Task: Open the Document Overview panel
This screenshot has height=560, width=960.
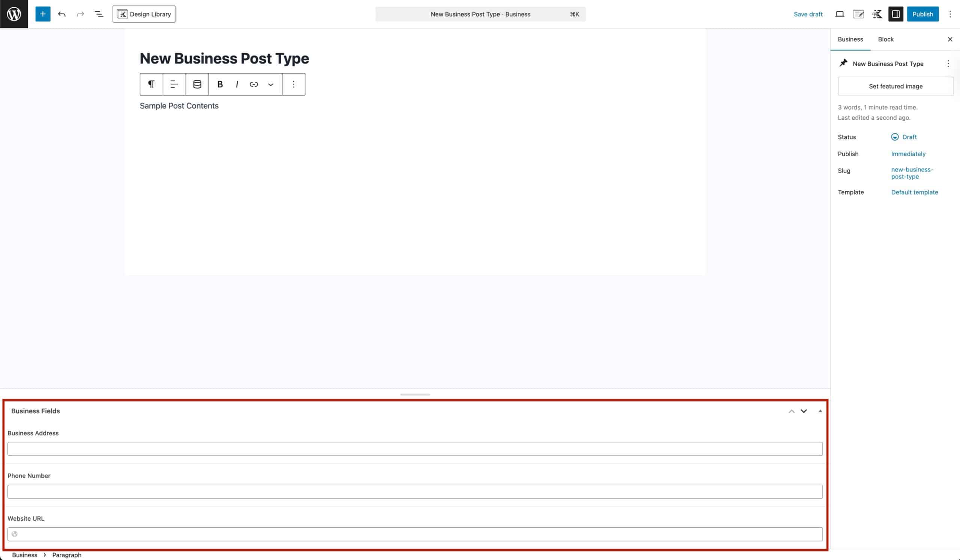Action: pyautogui.click(x=98, y=14)
